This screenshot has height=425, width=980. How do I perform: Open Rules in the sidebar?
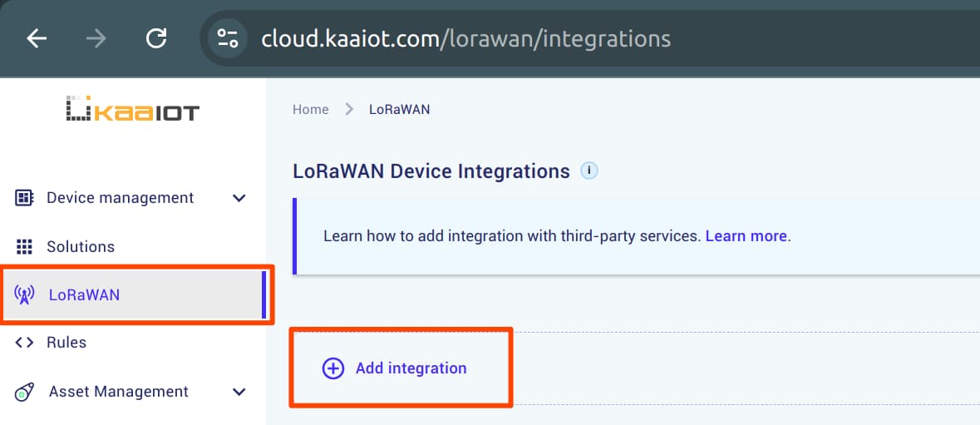pos(66,343)
